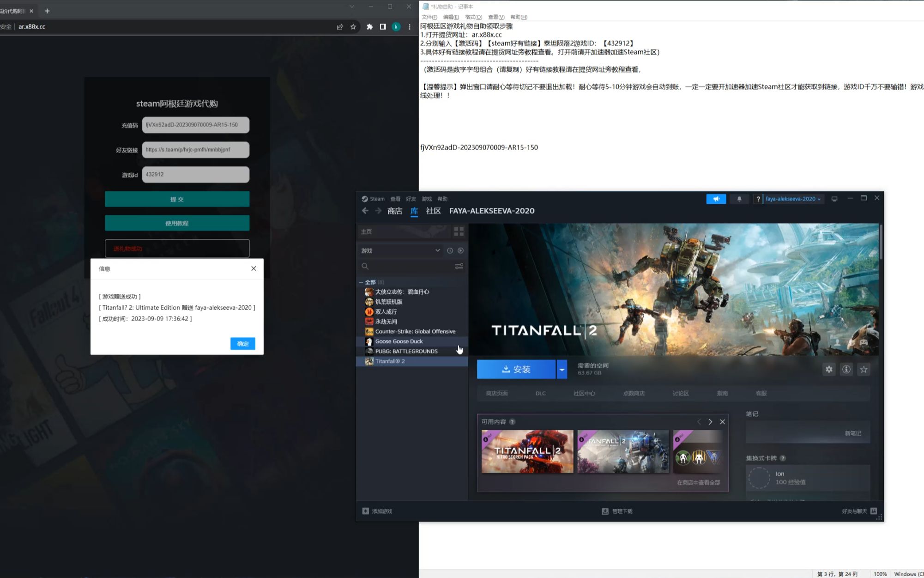Screen dimensions: 924x578
Task: Click the faya-alekseeva-2020 profile dropdown
Action: pos(793,198)
